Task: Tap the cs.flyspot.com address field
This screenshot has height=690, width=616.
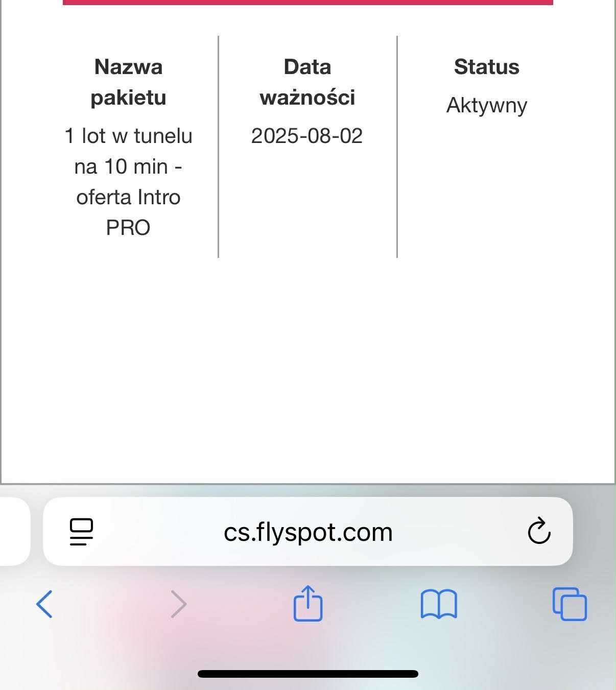Action: click(308, 531)
